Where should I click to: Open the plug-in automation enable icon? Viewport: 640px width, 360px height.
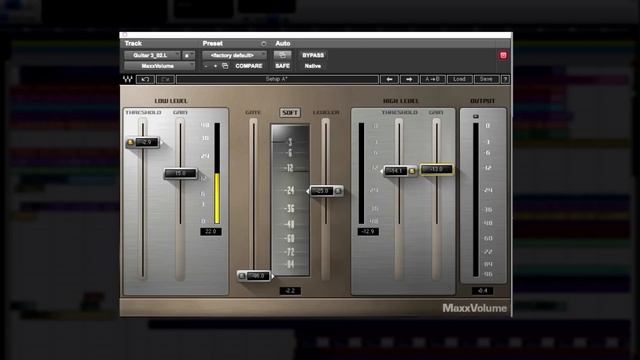point(282,55)
